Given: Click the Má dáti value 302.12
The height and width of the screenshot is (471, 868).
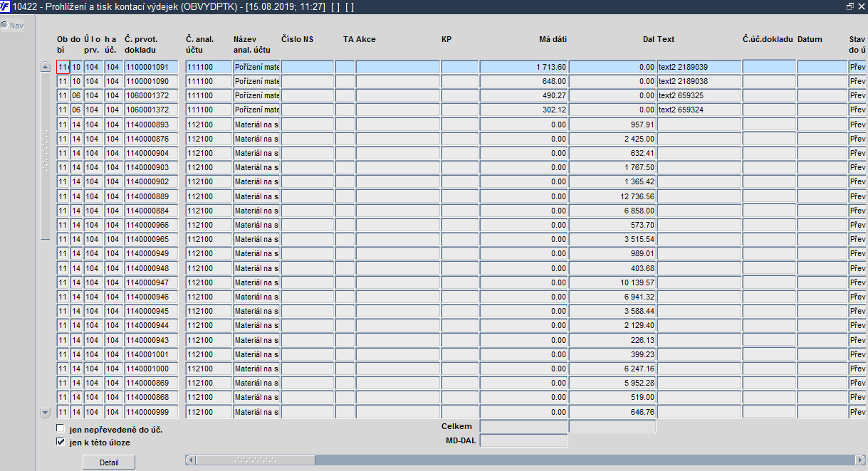Looking at the screenshot, I should (523, 110).
